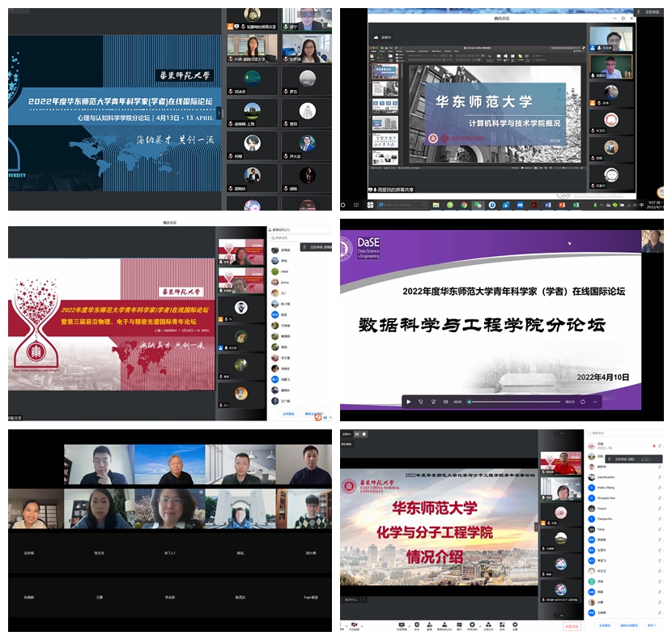Screen dimensions: 672x640
Task: Expand the arrow next to 开启视频
Action: pyautogui.click(x=361, y=626)
